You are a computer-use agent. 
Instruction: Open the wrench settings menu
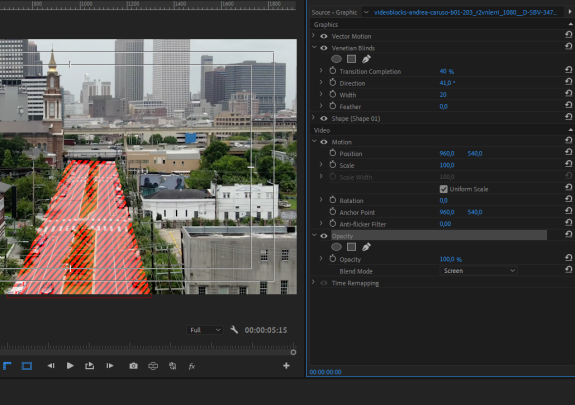tap(234, 329)
